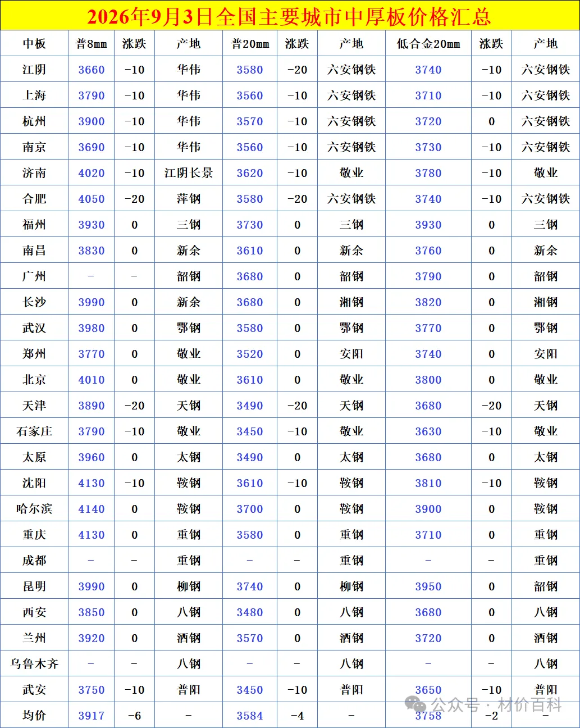Select 西安's 普8mm price 3850
580x728 pixels.
click(x=92, y=612)
